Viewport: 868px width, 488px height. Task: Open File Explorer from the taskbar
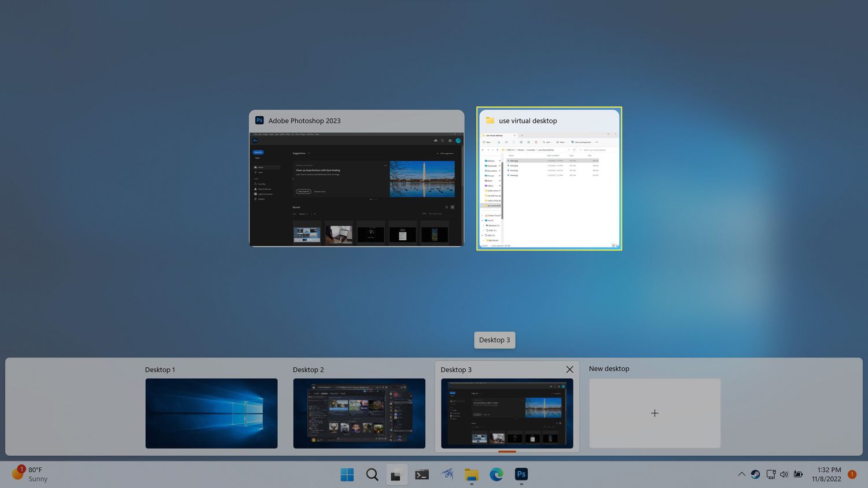[472, 475]
